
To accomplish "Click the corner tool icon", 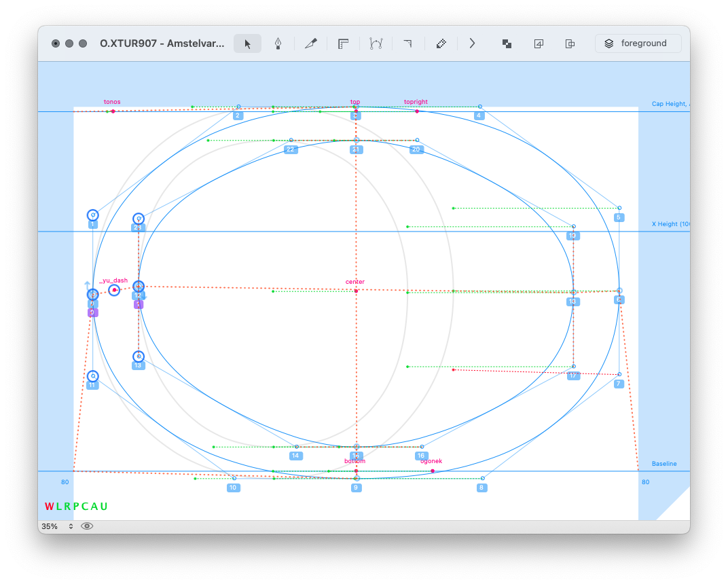I will pyautogui.click(x=407, y=43).
